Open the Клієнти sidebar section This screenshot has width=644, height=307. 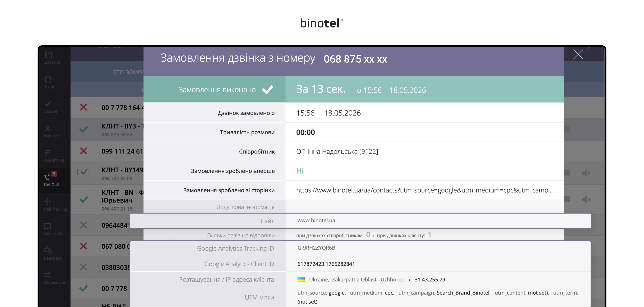tap(52, 131)
